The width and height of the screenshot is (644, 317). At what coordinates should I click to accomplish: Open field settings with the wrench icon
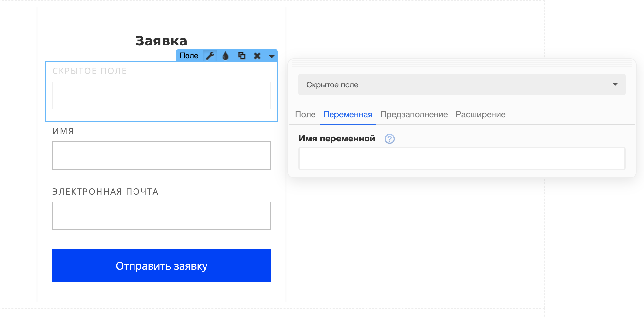pos(210,56)
